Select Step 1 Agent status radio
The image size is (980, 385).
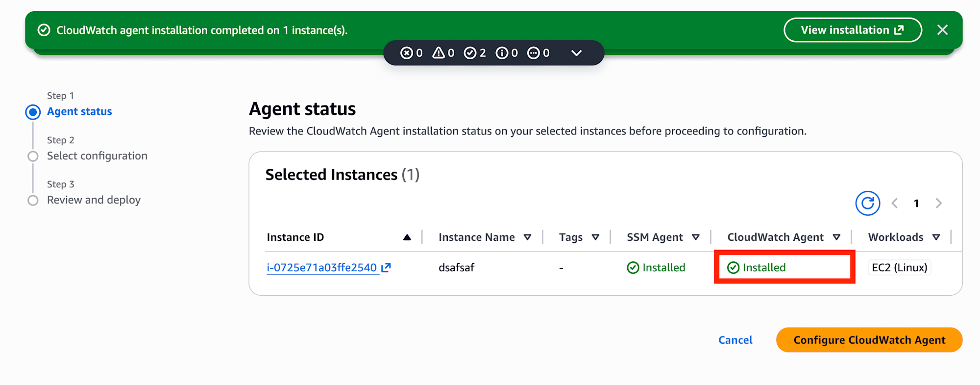[33, 112]
